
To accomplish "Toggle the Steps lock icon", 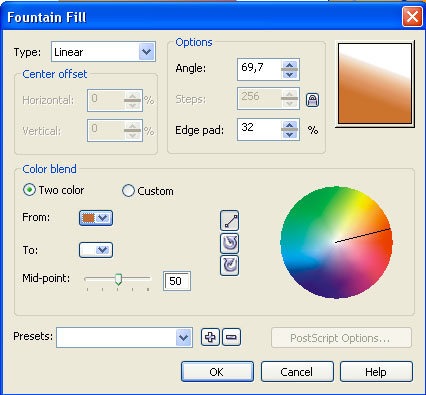I will [312, 100].
